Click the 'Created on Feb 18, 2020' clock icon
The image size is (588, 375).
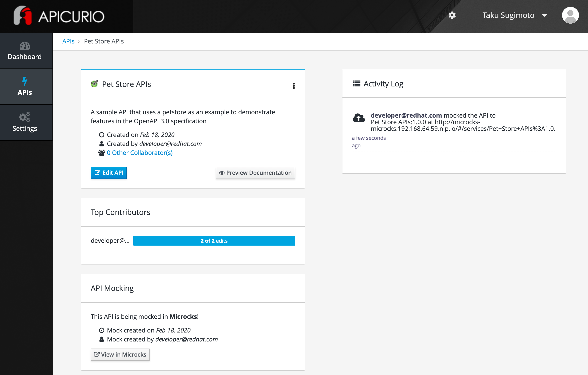tap(102, 135)
